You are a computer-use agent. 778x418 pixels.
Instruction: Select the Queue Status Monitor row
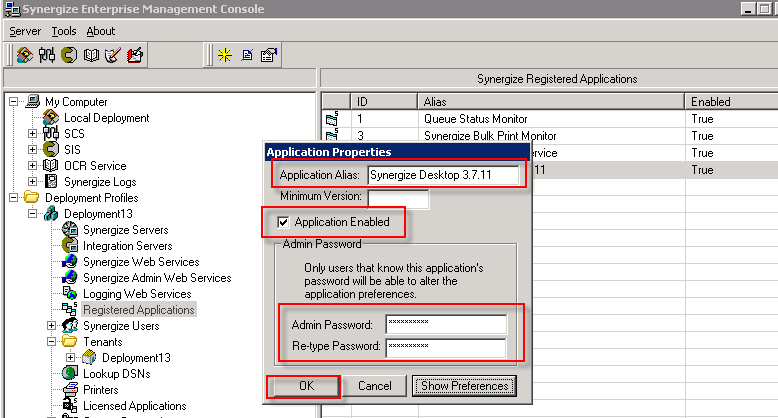(550, 119)
